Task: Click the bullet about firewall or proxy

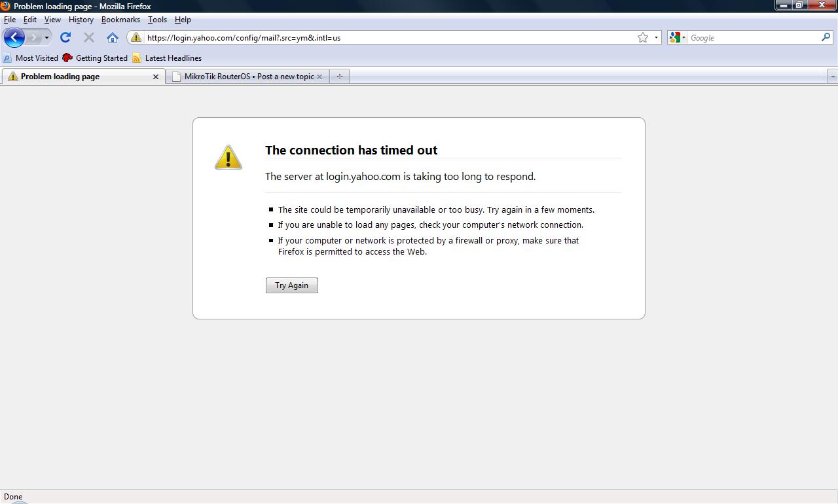Action: 428,245
